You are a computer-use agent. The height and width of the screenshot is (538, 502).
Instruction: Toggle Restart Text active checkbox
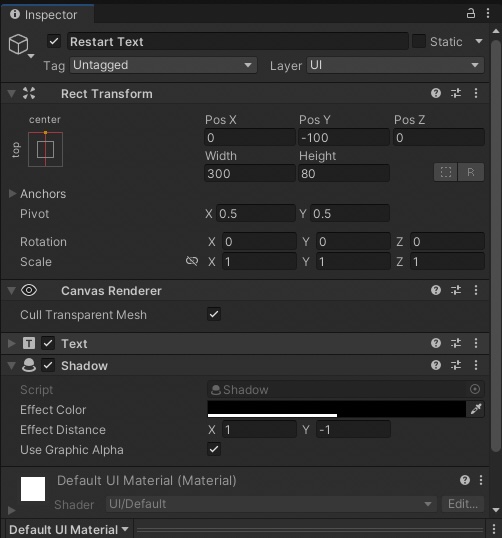coord(54,42)
